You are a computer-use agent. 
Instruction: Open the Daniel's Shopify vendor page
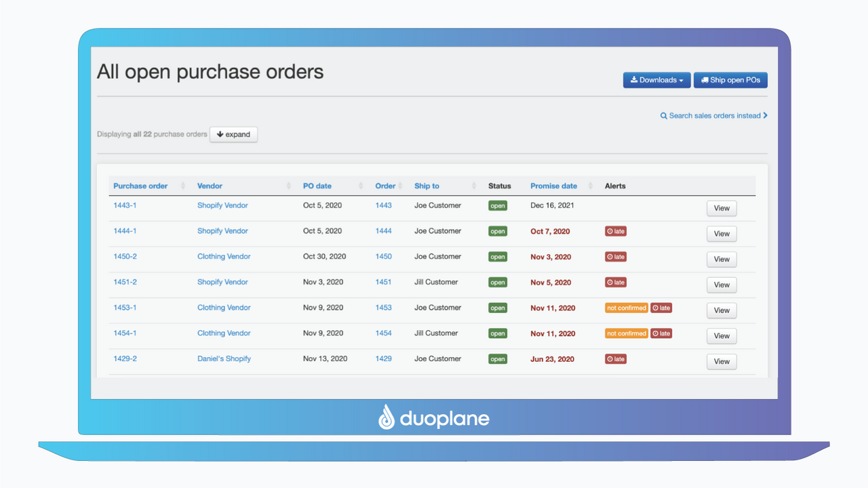[224, 359]
